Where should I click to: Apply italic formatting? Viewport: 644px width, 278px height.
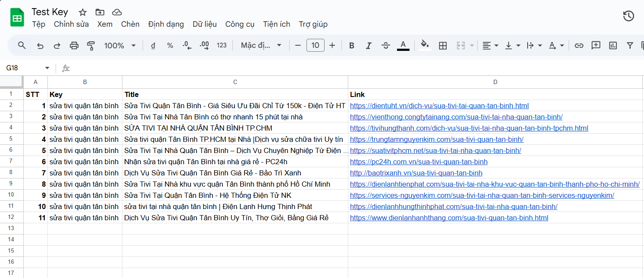pos(369,45)
